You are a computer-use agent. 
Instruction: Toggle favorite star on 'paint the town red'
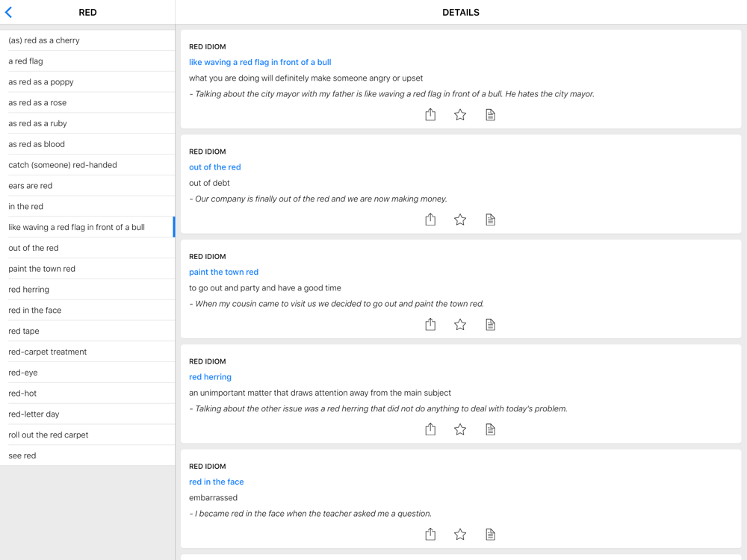(x=460, y=324)
